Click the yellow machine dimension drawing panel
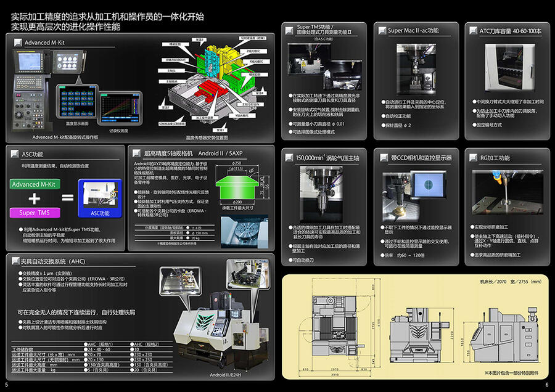 pyautogui.click(x=416, y=327)
